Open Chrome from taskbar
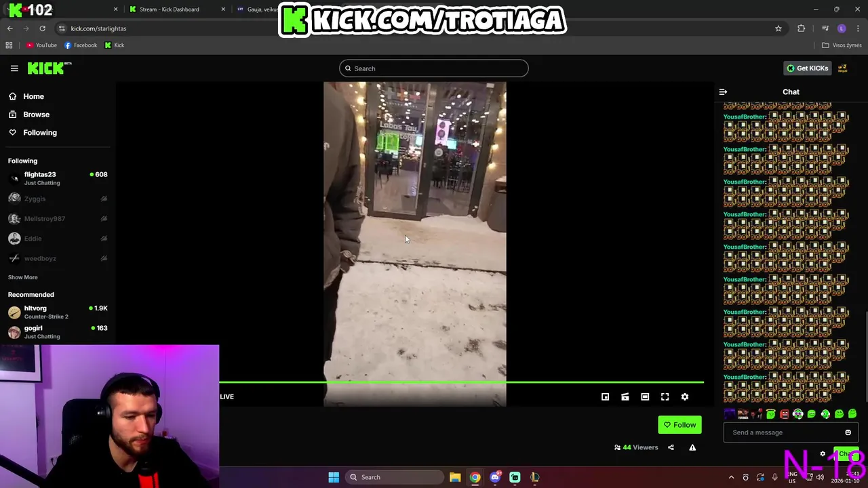Viewport: 868px width, 488px height. coord(475,477)
